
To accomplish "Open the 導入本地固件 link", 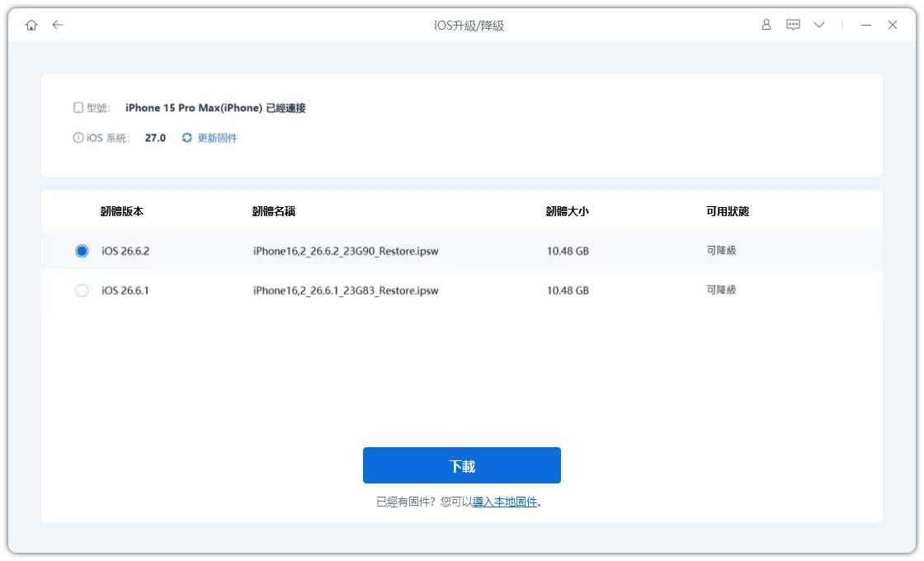I will [505, 502].
